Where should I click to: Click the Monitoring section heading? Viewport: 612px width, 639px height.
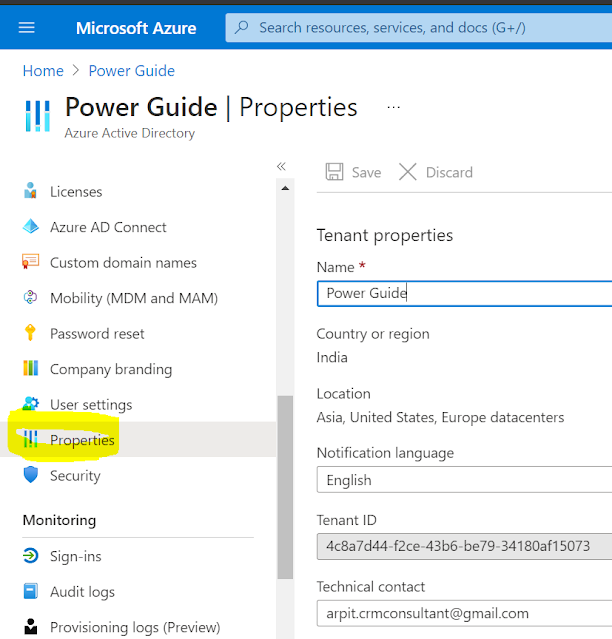coord(59,520)
